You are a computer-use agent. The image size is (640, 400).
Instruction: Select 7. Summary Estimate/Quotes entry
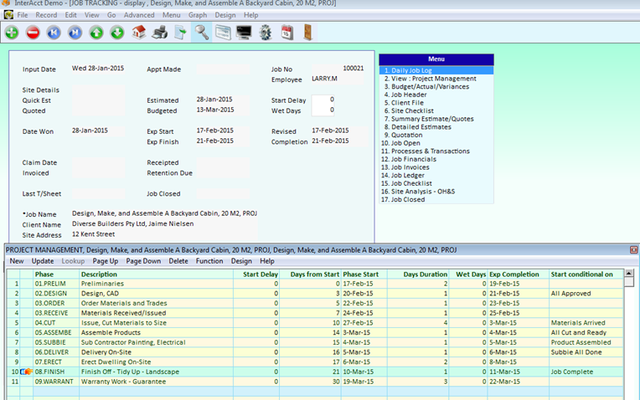point(436,119)
